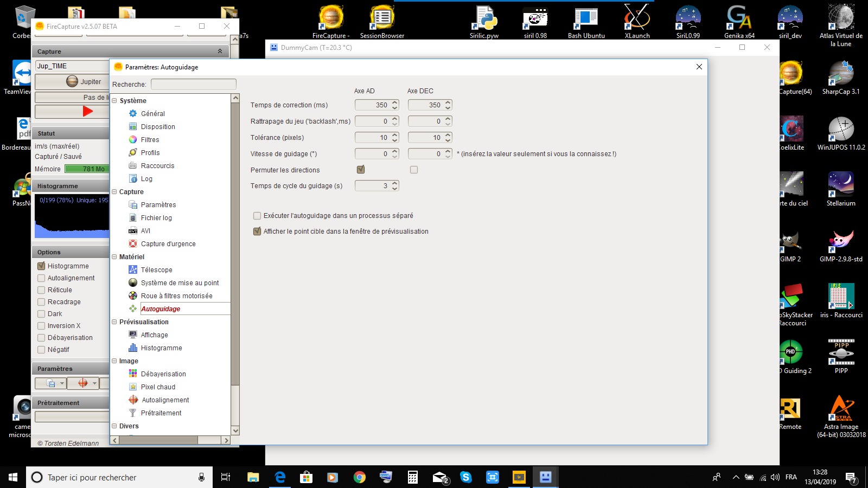
Task: Toggle Permuter les directions for Axe DEC
Action: (414, 170)
